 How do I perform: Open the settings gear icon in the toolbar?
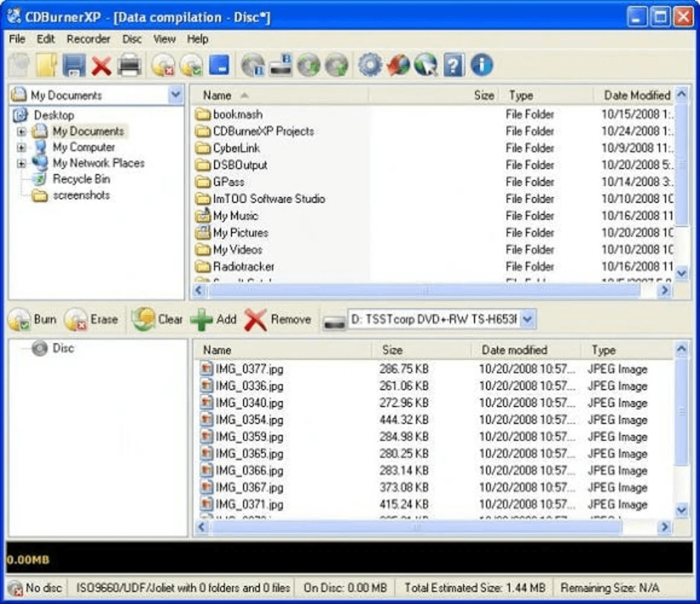coord(370,65)
